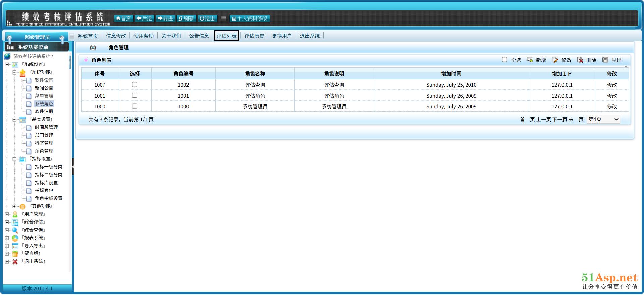
Task: Click the camera icon beside 角色管理 title
Action: pyautogui.click(x=93, y=48)
